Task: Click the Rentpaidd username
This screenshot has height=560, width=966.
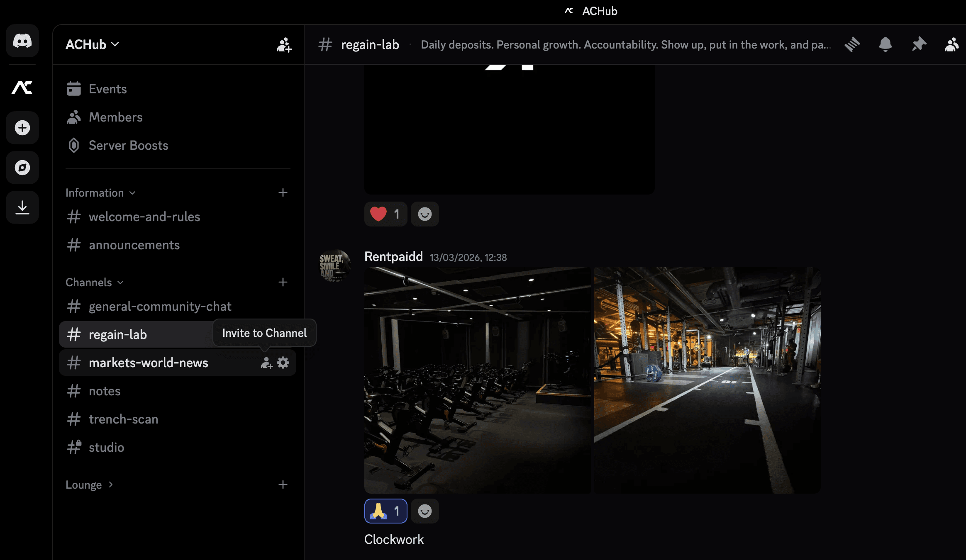Action: [x=393, y=257]
